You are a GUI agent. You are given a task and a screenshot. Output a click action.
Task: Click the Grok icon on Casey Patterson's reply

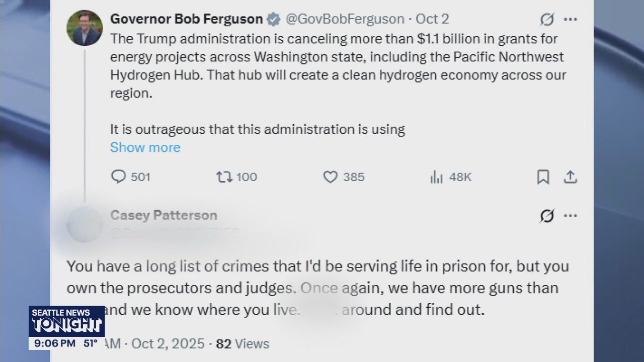pyautogui.click(x=547, y=216)
